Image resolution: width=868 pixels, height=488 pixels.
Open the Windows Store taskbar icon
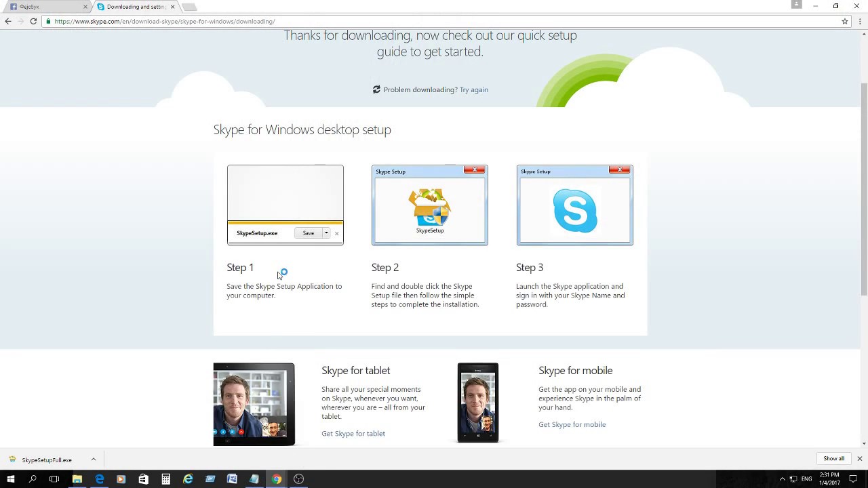pyautogui.click(x=143, y=479)
